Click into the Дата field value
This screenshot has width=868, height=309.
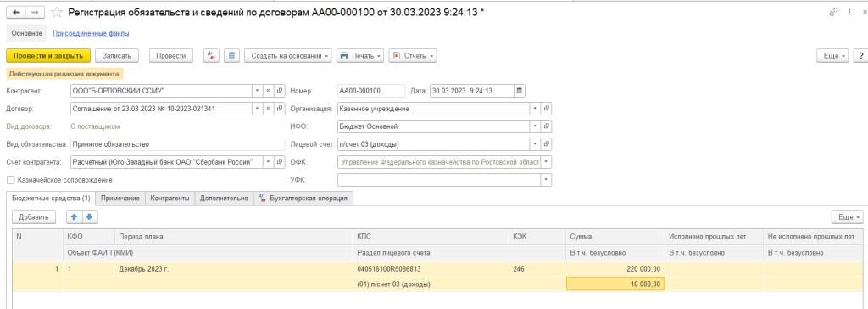coord(471,91)
